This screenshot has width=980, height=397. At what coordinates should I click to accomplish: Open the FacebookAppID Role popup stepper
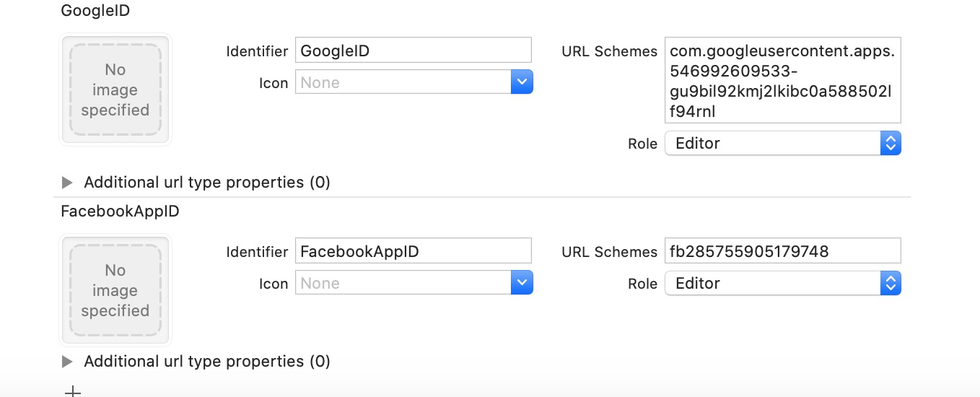coord(891,283)
